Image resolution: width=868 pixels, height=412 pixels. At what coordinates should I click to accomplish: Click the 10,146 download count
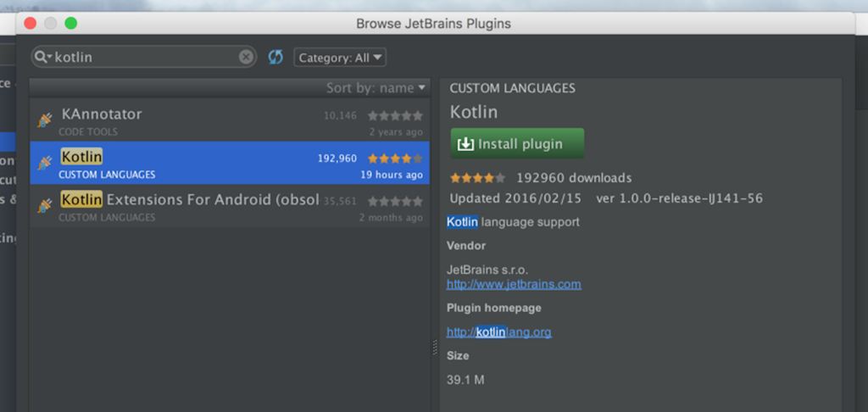(341, 116)
